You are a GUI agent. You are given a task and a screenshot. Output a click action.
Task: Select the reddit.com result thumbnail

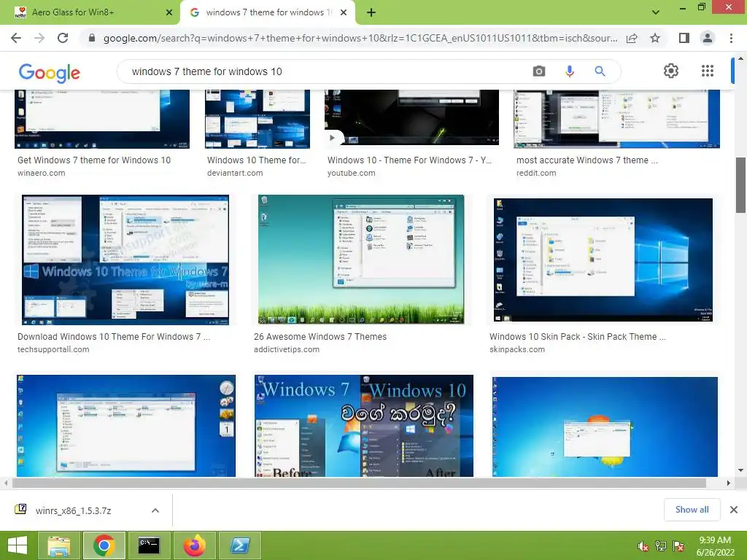tap(616, 119)
